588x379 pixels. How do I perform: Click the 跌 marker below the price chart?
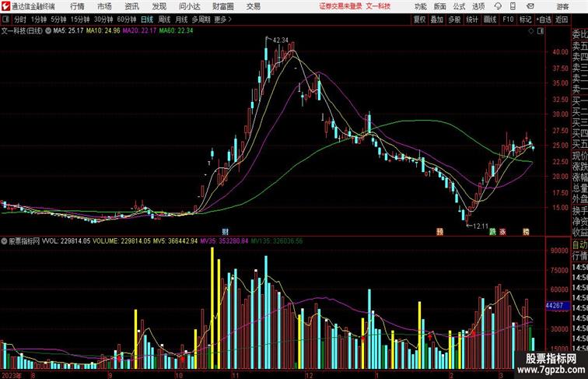click(492, 232)
